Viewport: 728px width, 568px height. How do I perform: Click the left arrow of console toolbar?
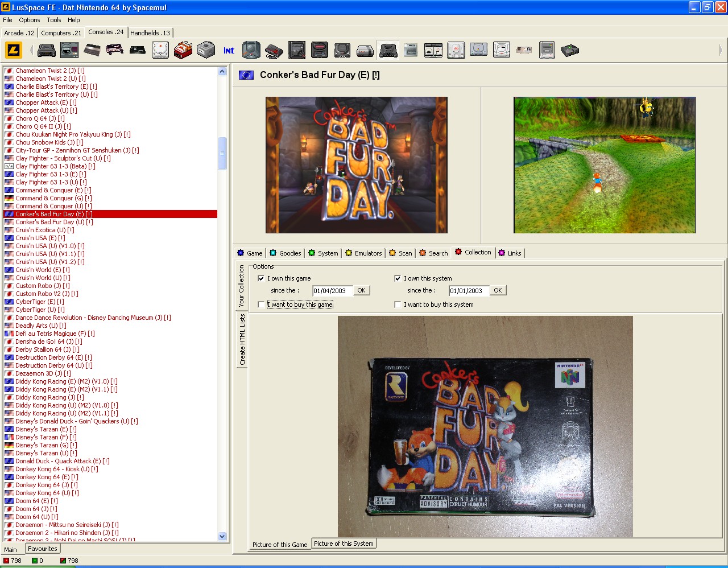click(31, 50)
